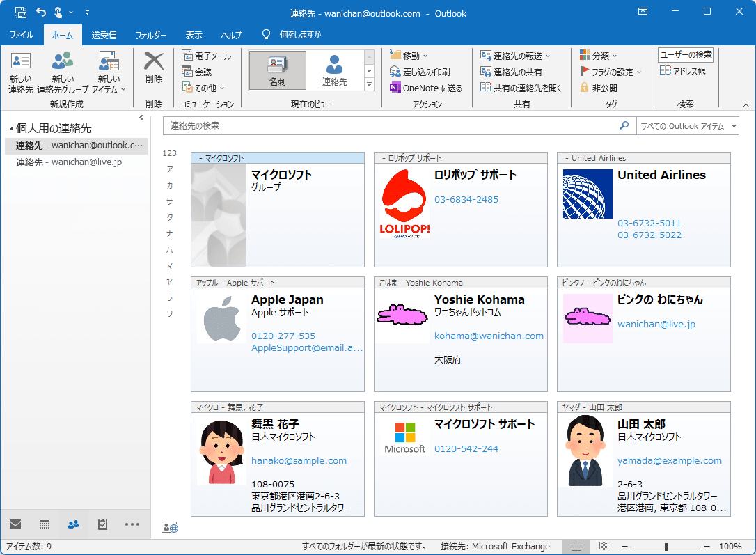Open アドレス帳 address book
The width and height of the screenshot is (756, 555).
[x=683, y=71]
